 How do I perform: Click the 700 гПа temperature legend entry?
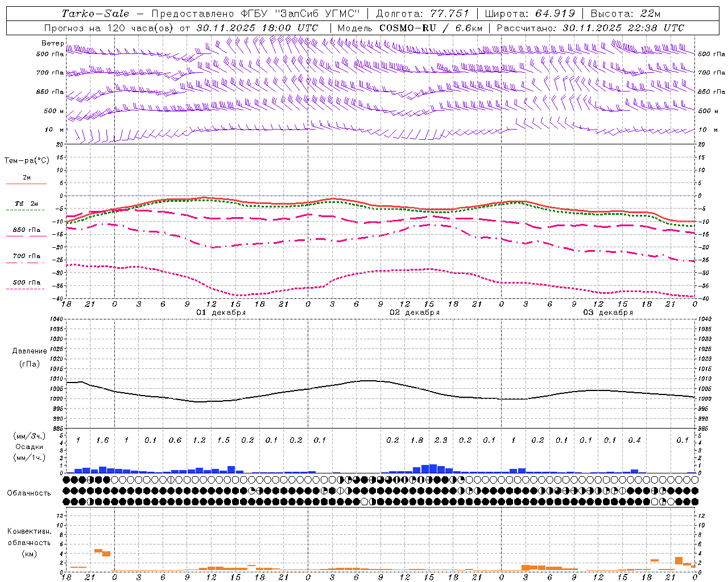point(27,256)
